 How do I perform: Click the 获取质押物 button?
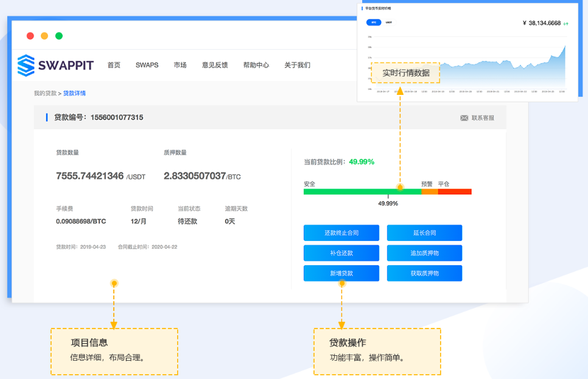(x=424, y=273)
